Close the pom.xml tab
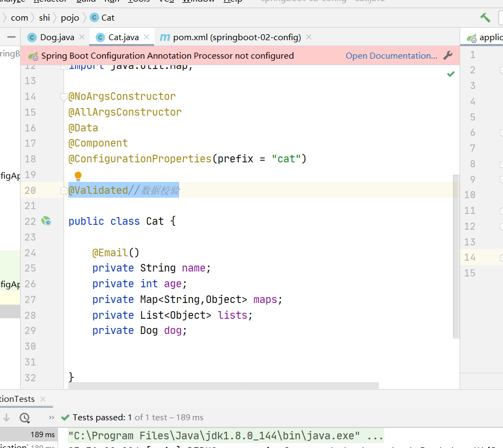Viewport: 503px width, 448px height. pos(309,37)
